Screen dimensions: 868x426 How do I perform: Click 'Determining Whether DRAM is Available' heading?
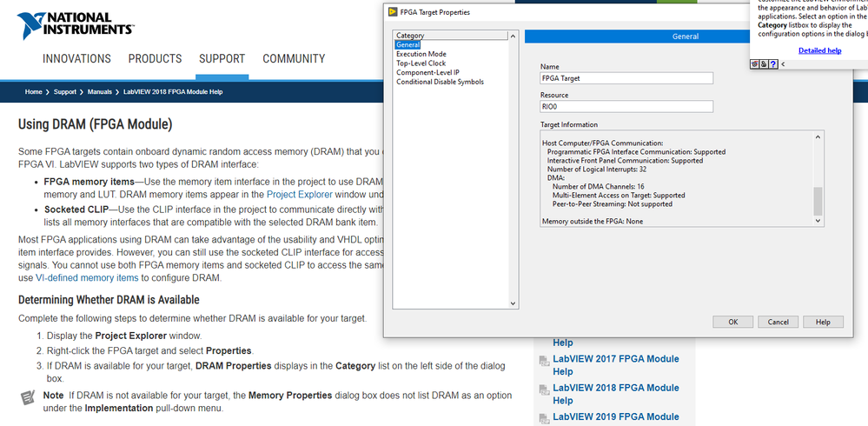[x=109, y=300]
